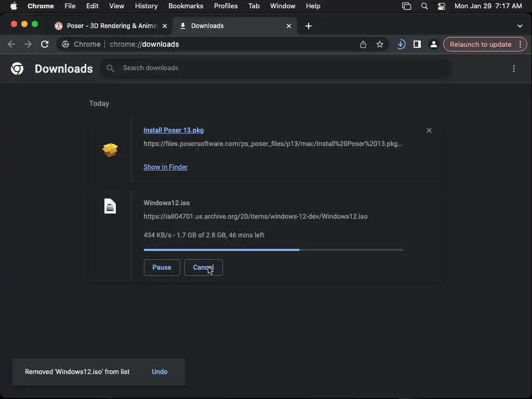The image size is (532, 399).
Task: Open the Tab menu
Action: [x=254, y=6]
